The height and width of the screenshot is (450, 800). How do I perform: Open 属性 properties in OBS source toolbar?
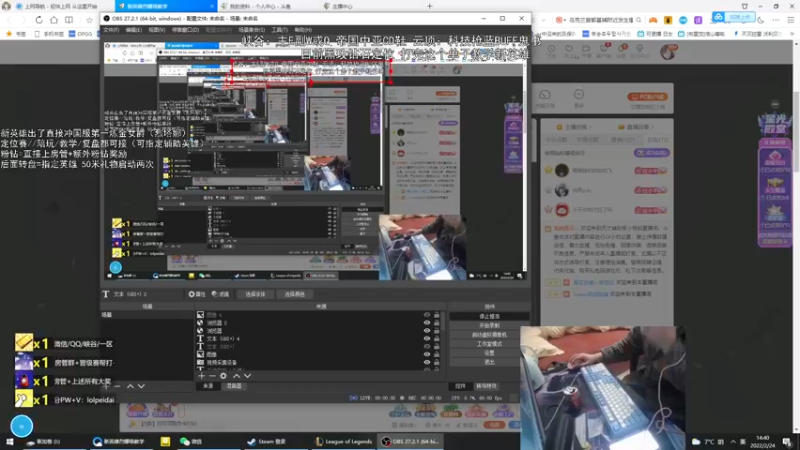[197, 294]
